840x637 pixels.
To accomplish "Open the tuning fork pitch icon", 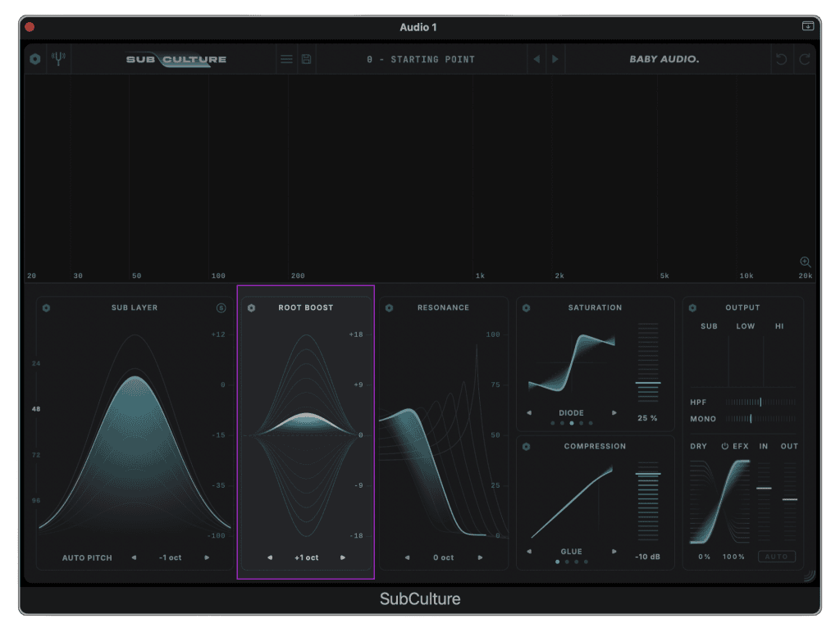I will coord(58,58).
